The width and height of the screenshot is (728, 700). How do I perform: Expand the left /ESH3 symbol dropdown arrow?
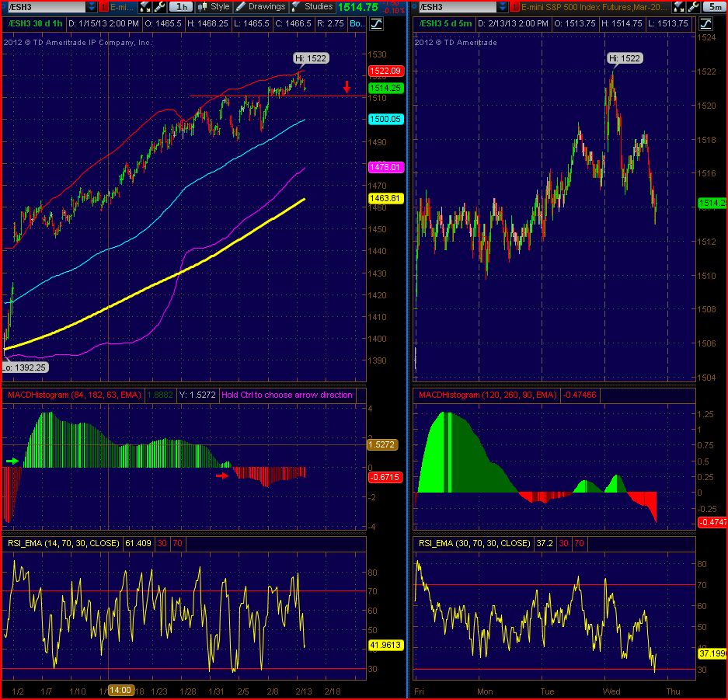(x=91, y=7)
